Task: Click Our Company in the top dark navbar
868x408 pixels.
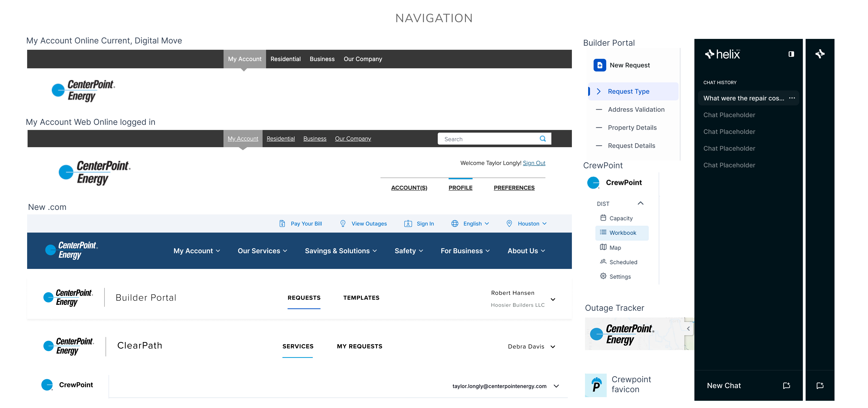Action: point(363,59)
